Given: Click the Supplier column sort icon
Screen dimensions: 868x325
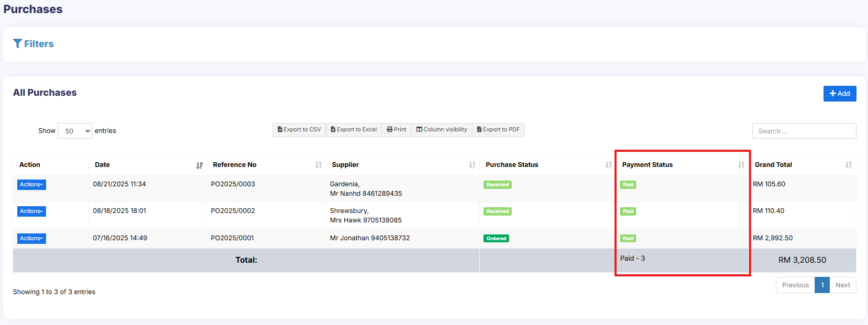Looking at the screenshot, I should [472, 165].
